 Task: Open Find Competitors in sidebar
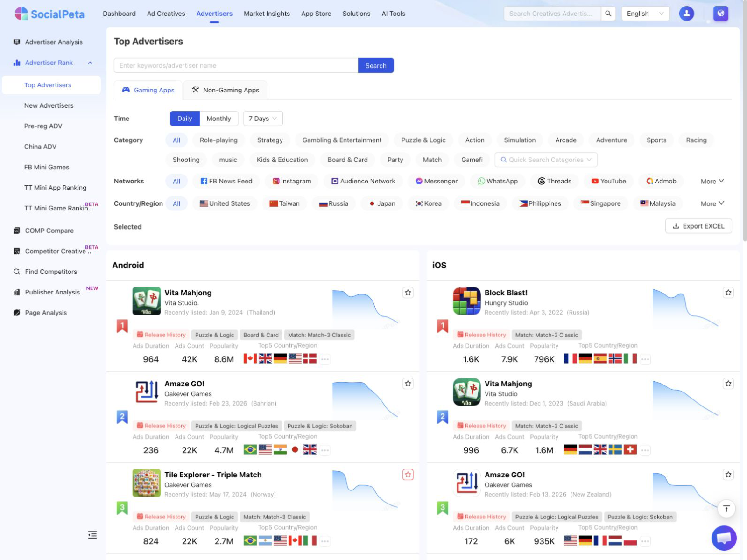pos(51,272)
